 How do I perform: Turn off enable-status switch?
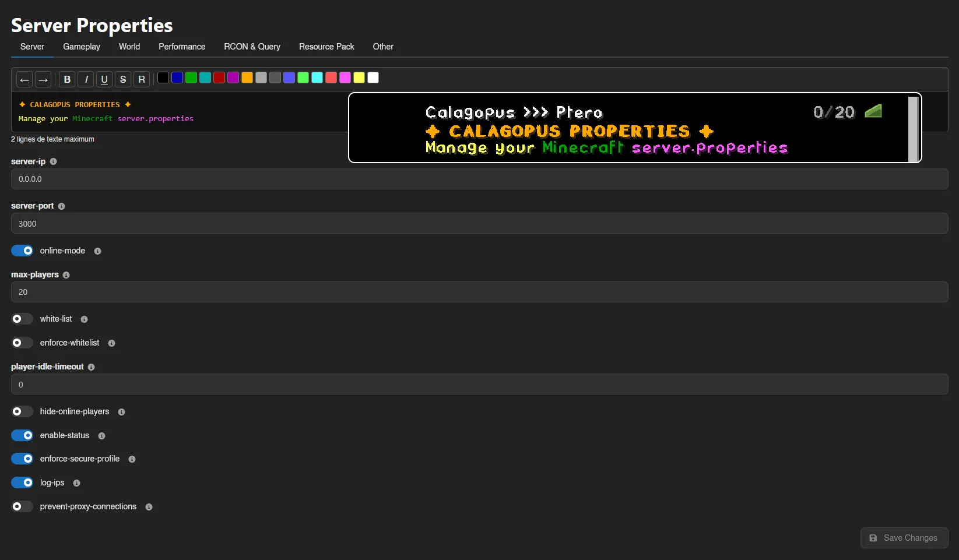[22, 435]
